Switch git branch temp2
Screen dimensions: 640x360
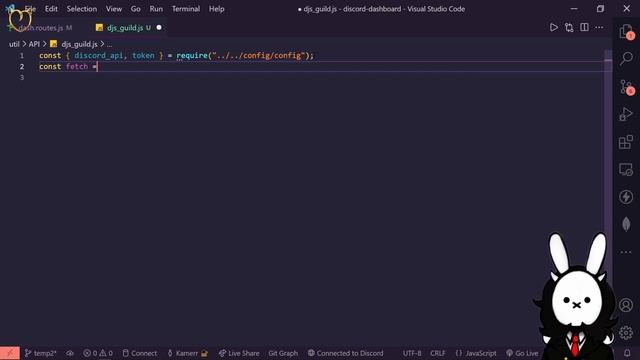[40, 353]
